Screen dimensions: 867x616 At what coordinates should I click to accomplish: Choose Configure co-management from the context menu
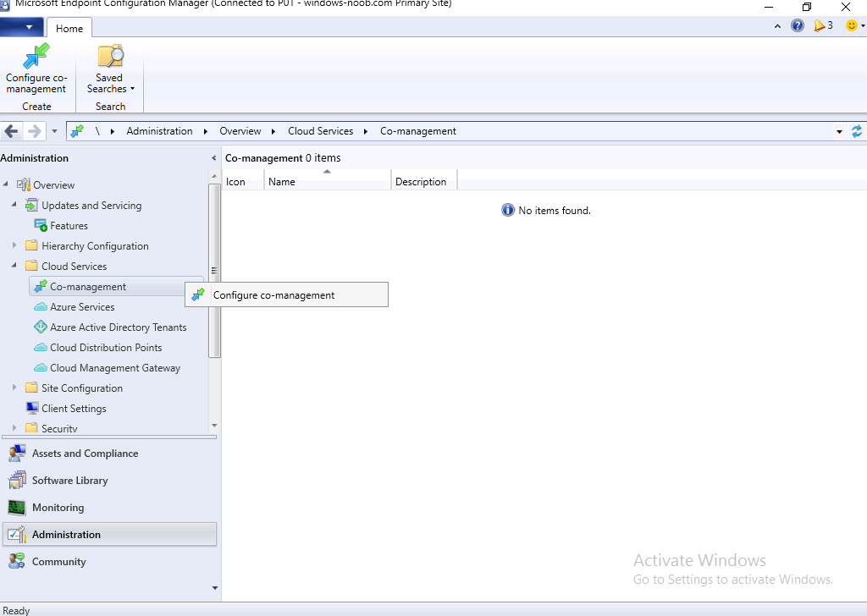286,295
